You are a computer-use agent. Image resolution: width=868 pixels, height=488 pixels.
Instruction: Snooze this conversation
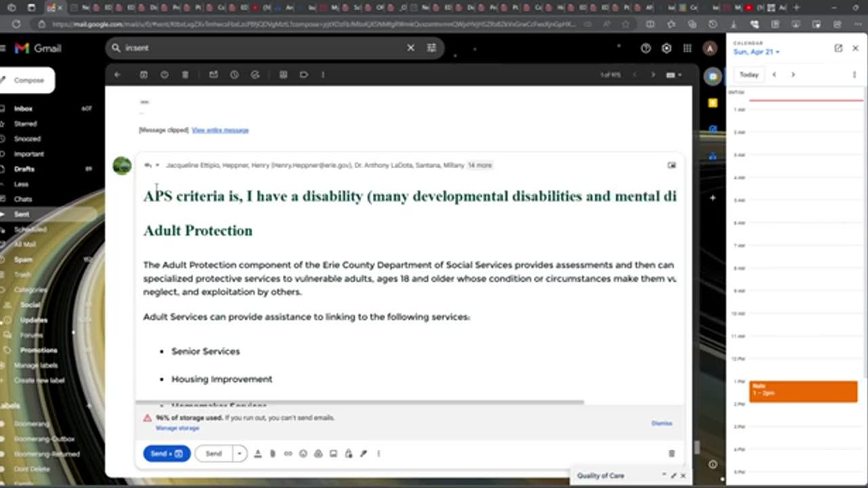[234, 75]
